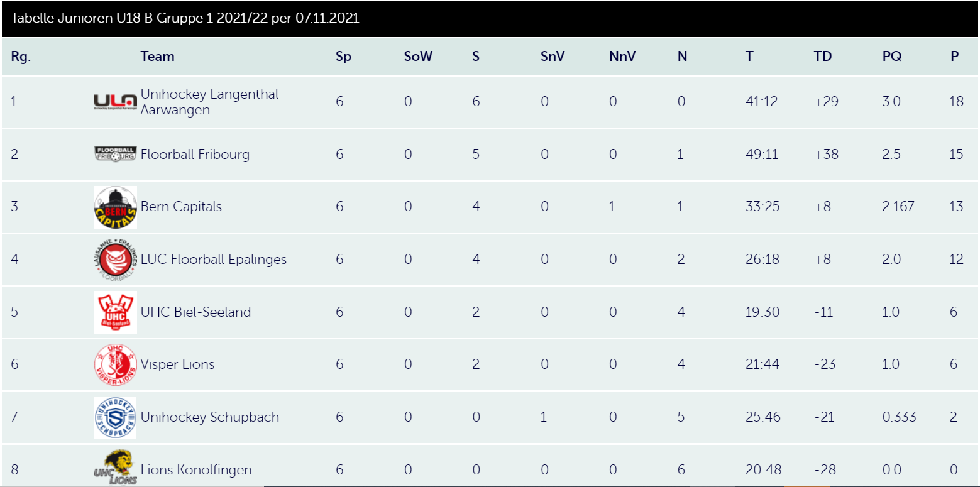
Task: Click the Floorball Fribourg team logo
Action: [115, 154]
